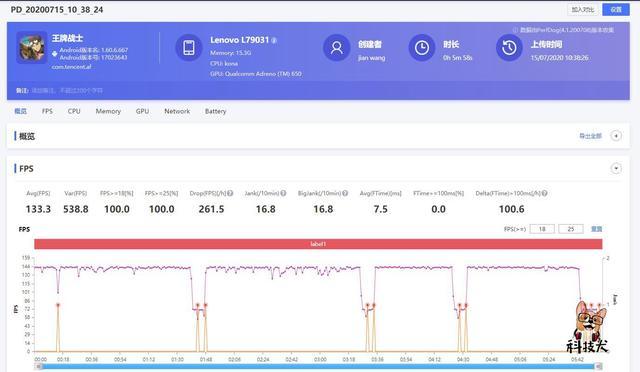Image resolution: width=640 pixels, height=372 pixels.
Task: Switch to the GPU tab
Action: (x=142, y=111)
